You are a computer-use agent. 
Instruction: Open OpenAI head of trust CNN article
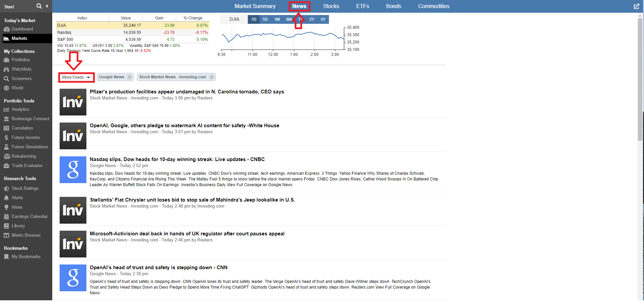tap(158, 267)
